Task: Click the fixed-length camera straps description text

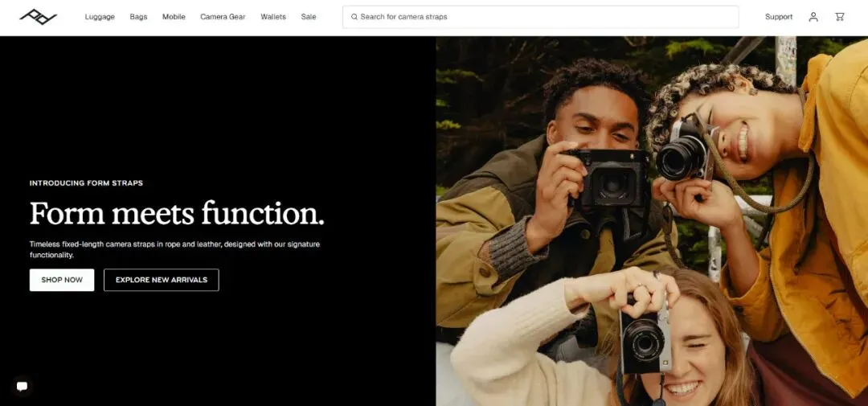Action: [175, 249]
